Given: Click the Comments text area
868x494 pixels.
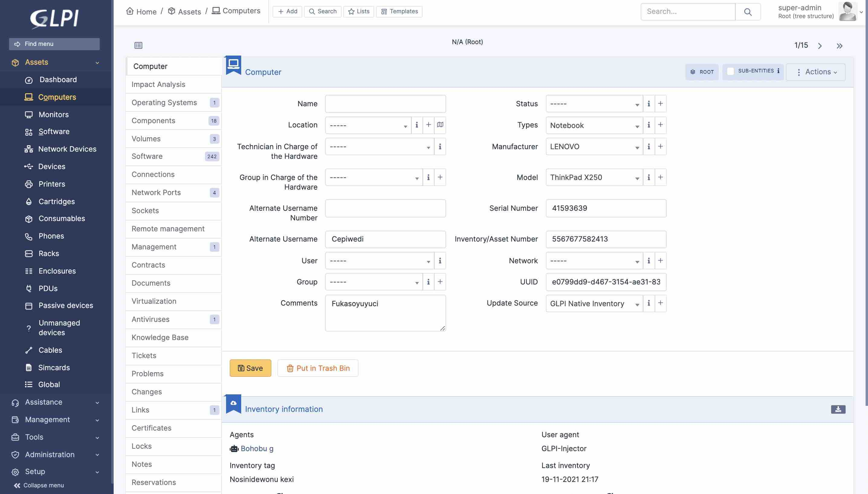Looking at the screenshot, I should pos(385,313).
